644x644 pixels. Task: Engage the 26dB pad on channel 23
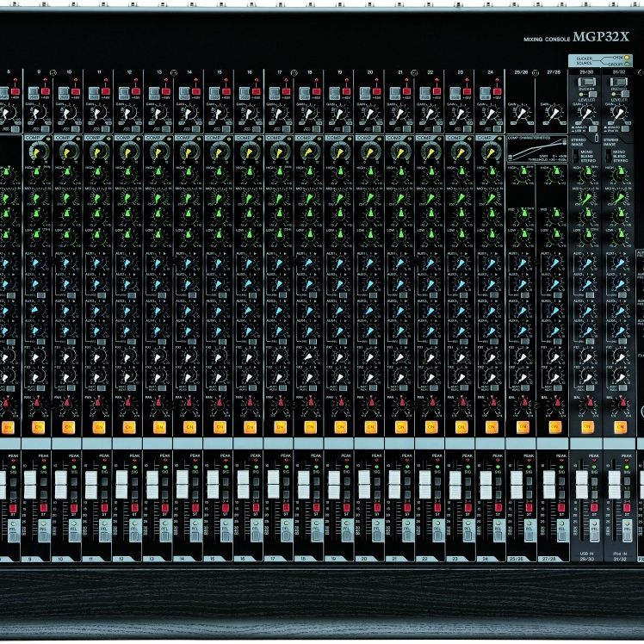(456, 92)
